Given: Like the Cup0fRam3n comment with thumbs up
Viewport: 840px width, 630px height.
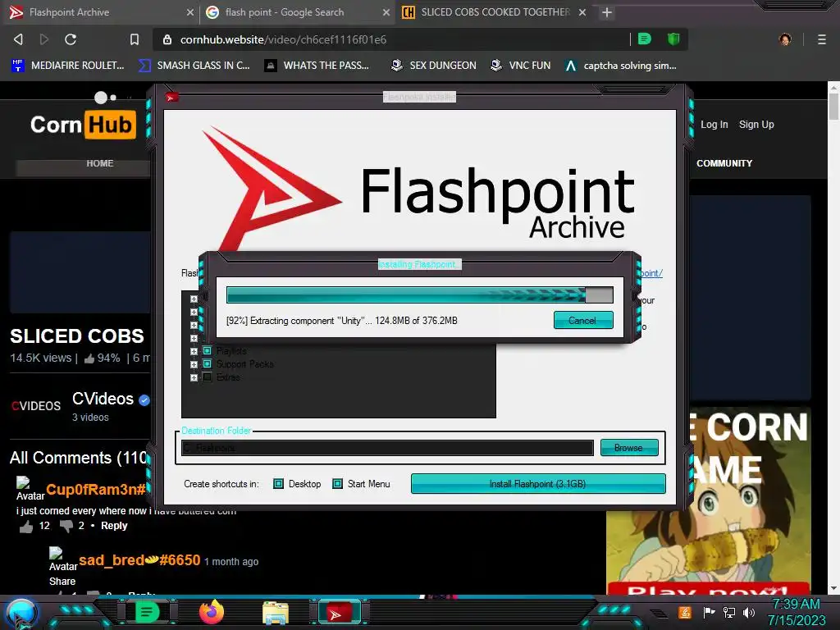Looking at the screenshot, I should 26,527.
